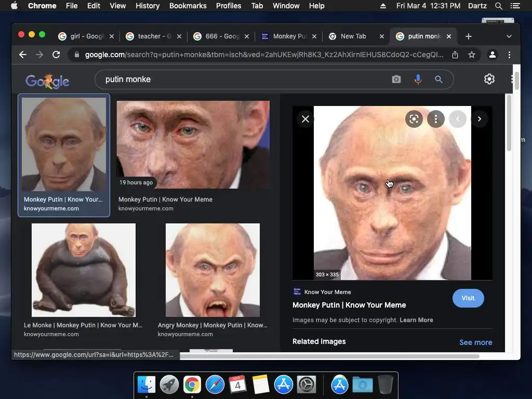Open the 19 hours ago close-up thumbnail
This screenshot has height=399, width=532.
[193, 144]
